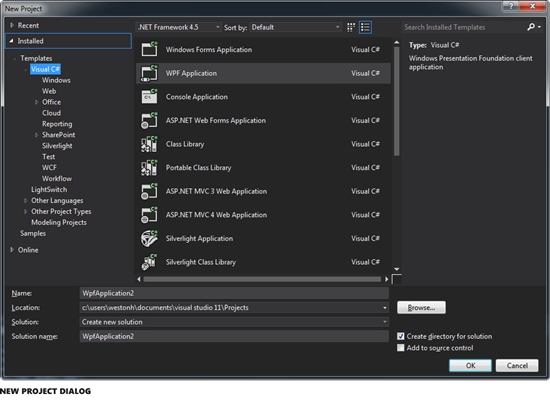Select the Silverlight Application template name
This screenshot has width=550, height=403.
(199, 239)
